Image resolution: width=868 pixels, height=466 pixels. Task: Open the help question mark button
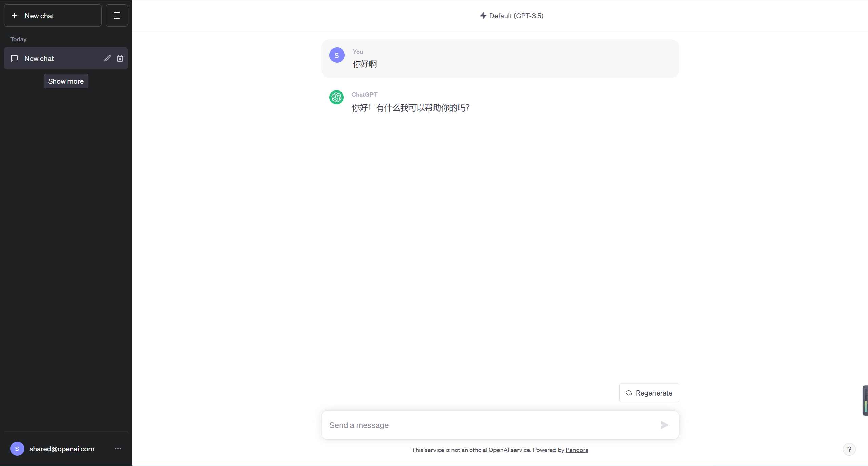click(x=849, y=449)
